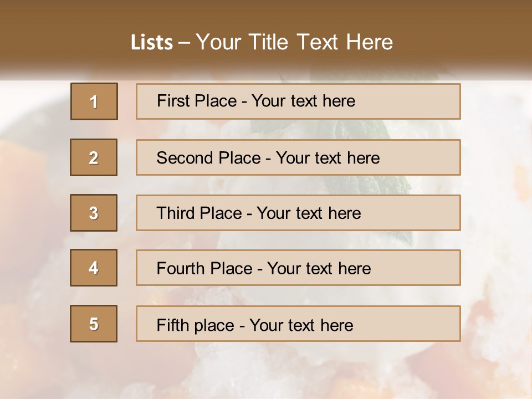Click the number 3 box
This screenshot has height=399, width=532.
94,213
